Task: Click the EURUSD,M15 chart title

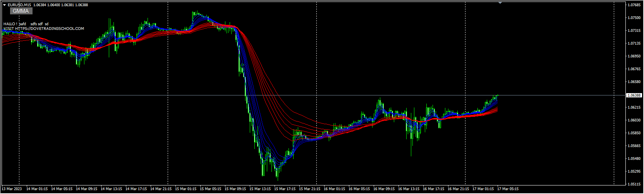Action: click(x=19, y=5)
